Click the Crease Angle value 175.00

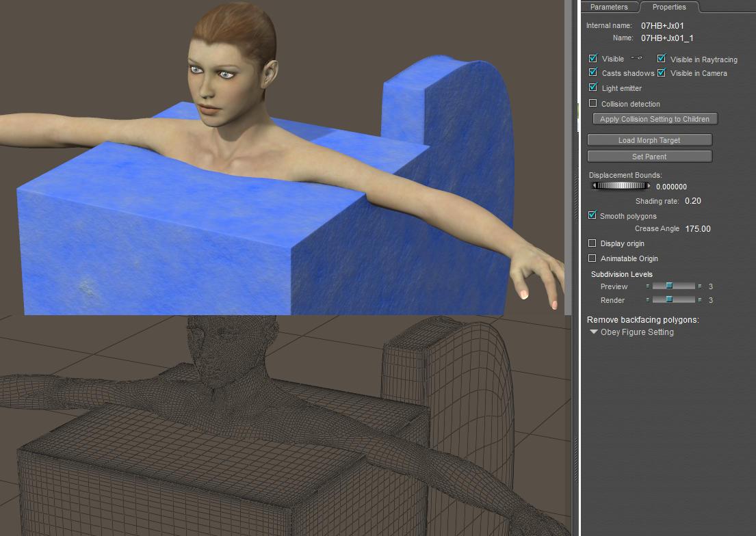coord(698,229)
